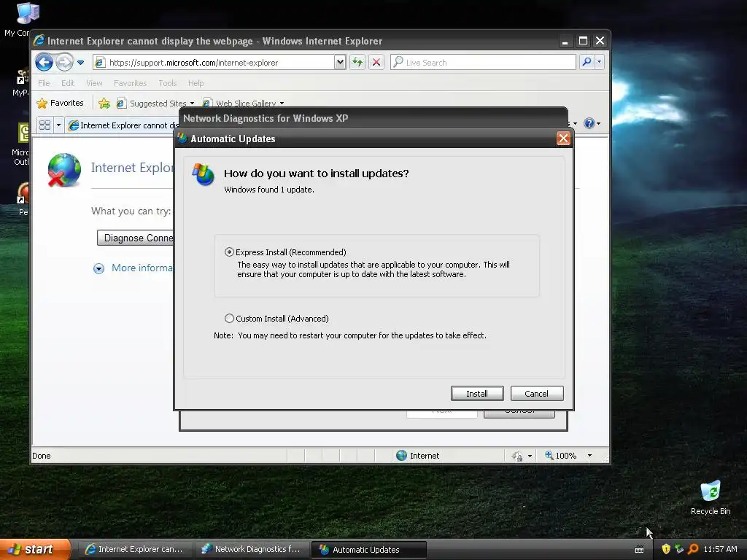Open the Recycle Bin desktop icon

coord(711,497)
